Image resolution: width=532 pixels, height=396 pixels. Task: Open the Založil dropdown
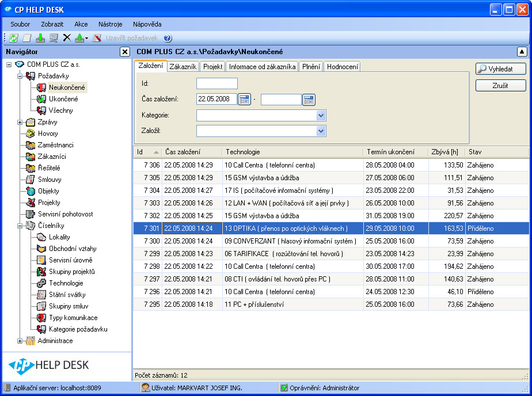click(321, 131)
